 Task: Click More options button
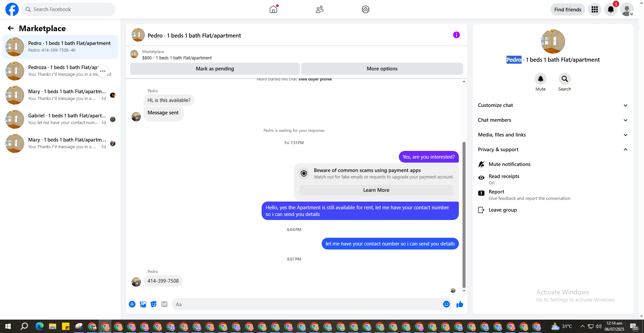(x=382, y=69)
